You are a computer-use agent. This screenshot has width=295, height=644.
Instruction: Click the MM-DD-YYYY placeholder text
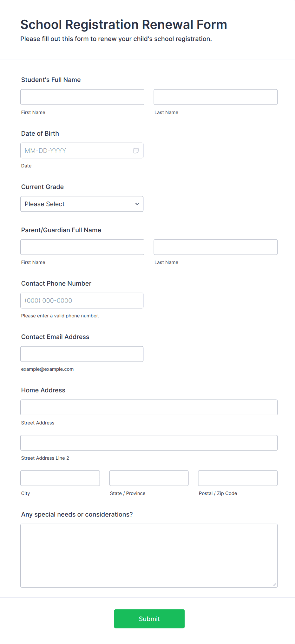pyautogui.click(x=45, y=150)
